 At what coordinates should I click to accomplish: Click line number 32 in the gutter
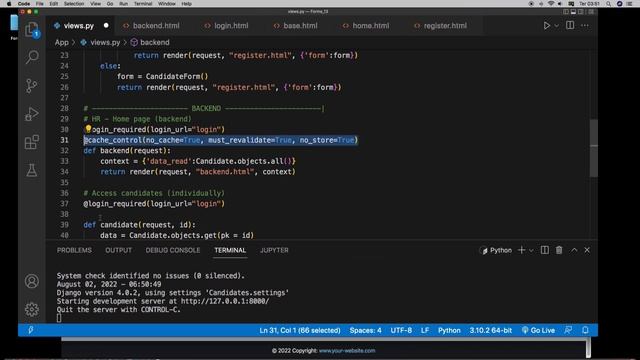64,151
